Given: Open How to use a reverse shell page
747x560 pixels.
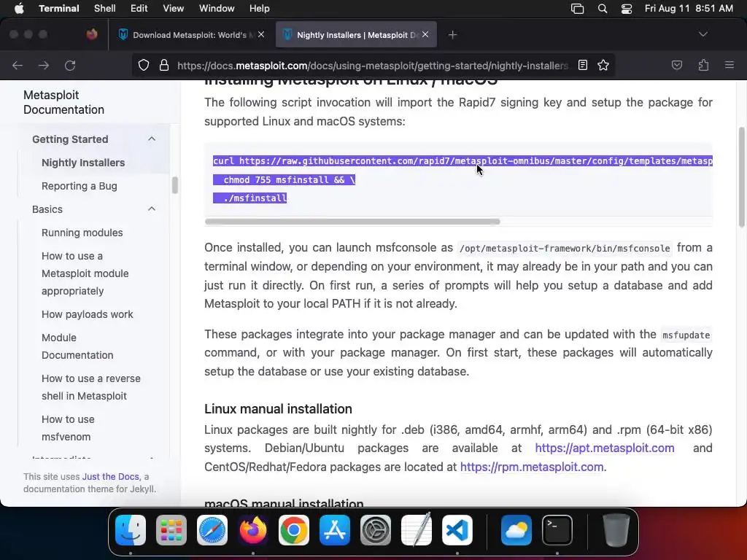Looking at the screenshot, I should point(91,387).
